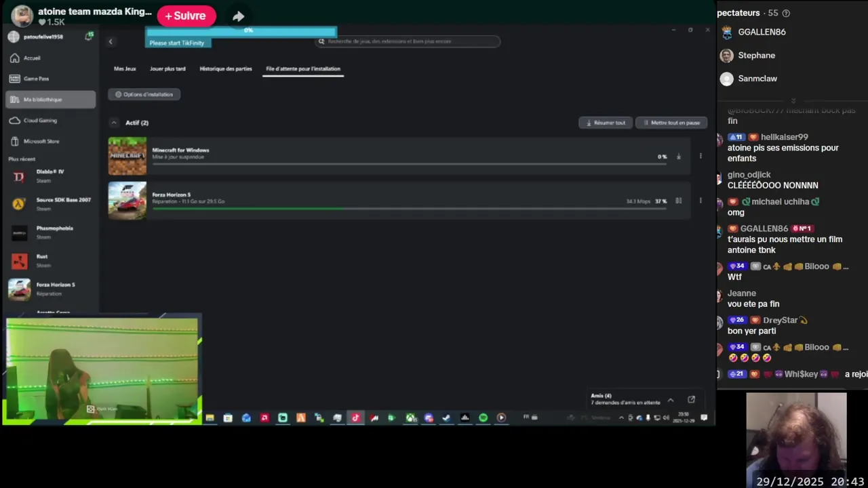Select File d'attente pour l'installation tab
Image resolution: width=868 pixels, height=488 pixels.
tap(303, 68)
